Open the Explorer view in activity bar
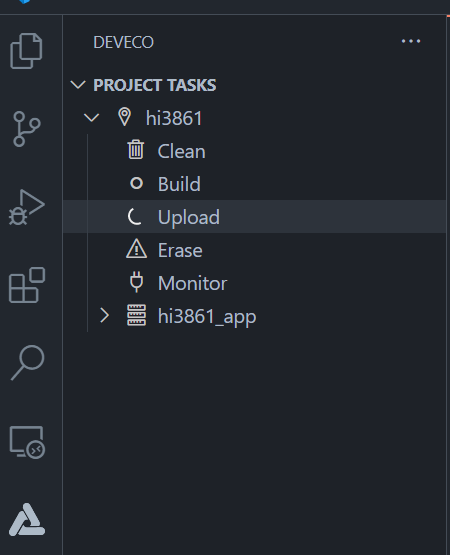450x555 pixels. click(27, 51)
